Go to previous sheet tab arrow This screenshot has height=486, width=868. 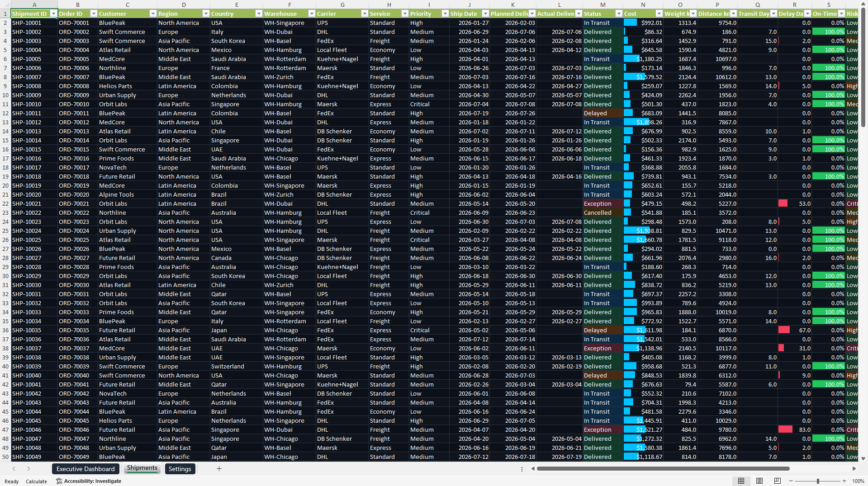pyautogui.click(x=14, y=469)
